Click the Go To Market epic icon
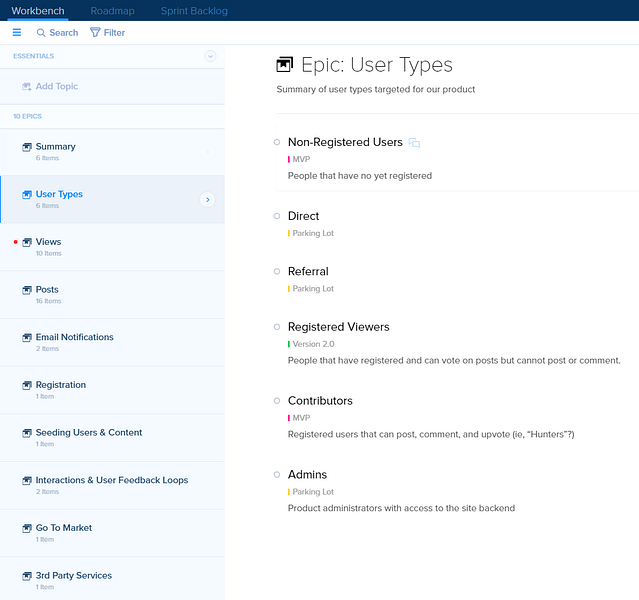The height and width of the screenshot is (600, 639). 27,528
